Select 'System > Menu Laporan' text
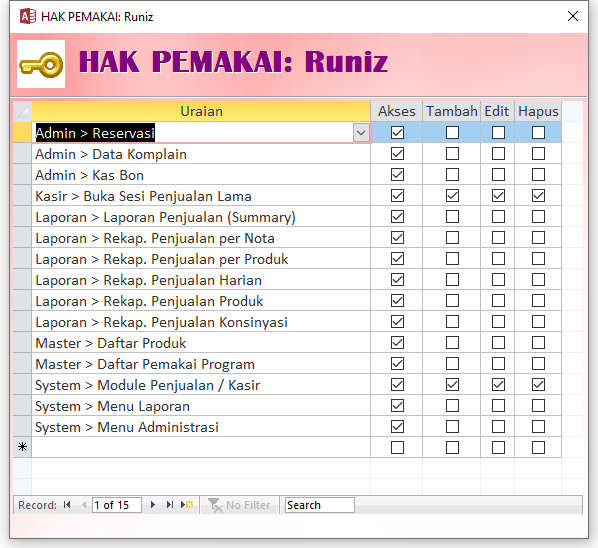The width and height of the screenshot is (598, 548). tap(113, 406)
